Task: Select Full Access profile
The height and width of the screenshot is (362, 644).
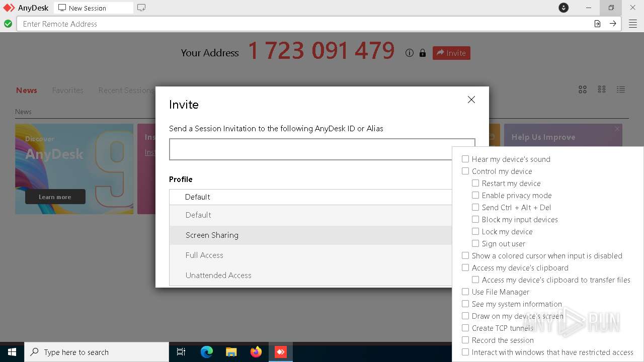Action: coord(310,255)
